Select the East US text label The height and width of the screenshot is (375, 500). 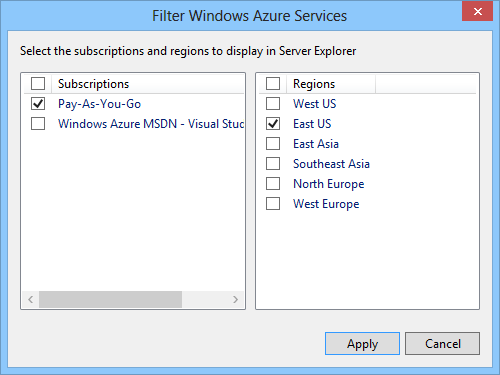click(312, 124)
